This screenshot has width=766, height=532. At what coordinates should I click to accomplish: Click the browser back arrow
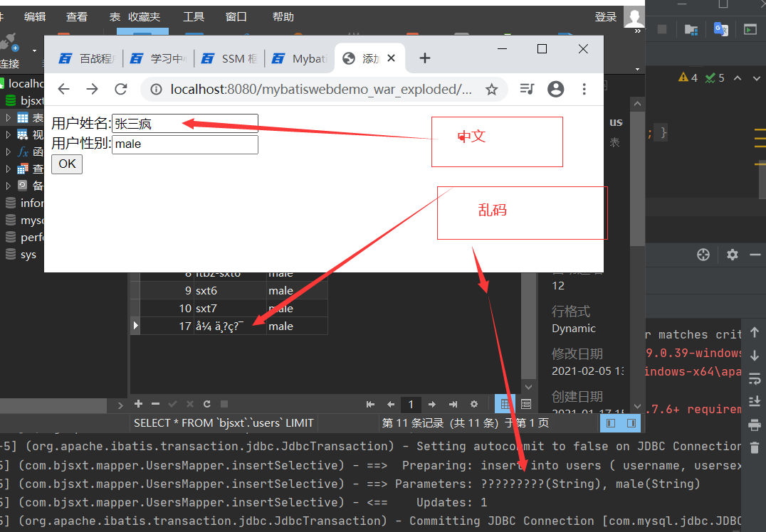pos(64,89)
